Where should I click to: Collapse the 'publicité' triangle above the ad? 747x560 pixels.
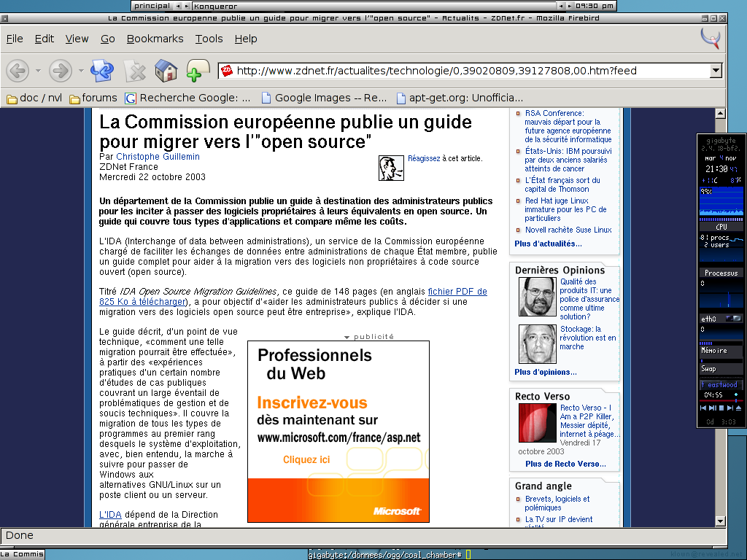pos(347,337)
